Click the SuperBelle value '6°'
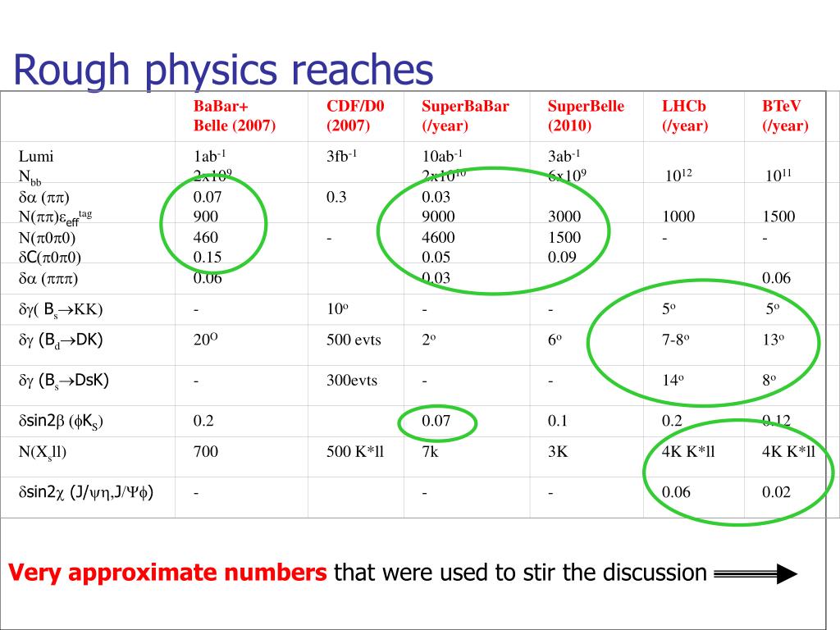 [555, 340]
